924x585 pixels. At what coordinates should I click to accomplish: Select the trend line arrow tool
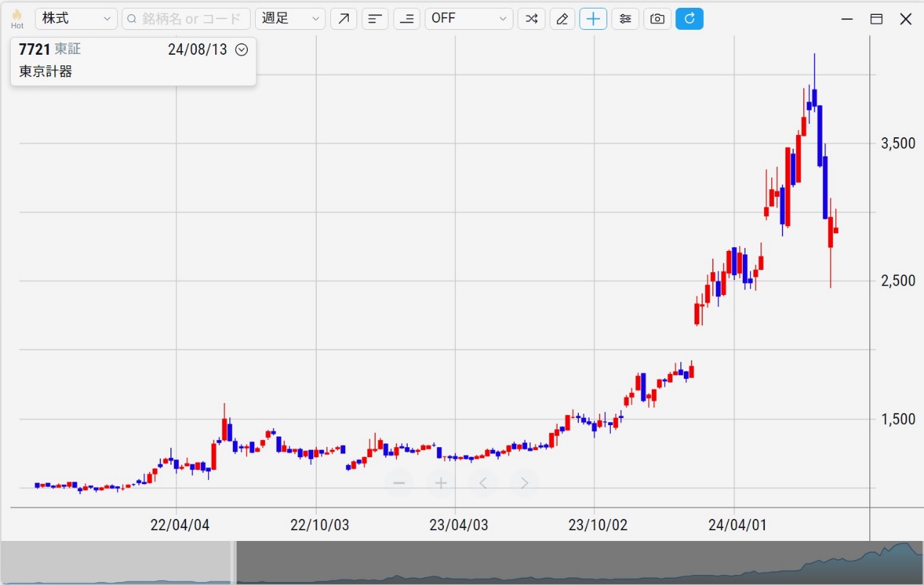pyautogui.click(x=344, y=18)
